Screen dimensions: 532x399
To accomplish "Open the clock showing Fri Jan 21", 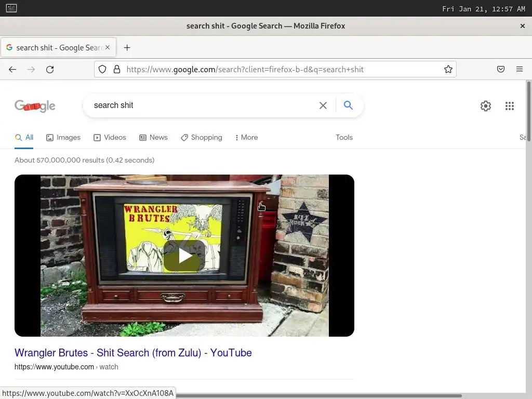I will (x=484, y=9).
